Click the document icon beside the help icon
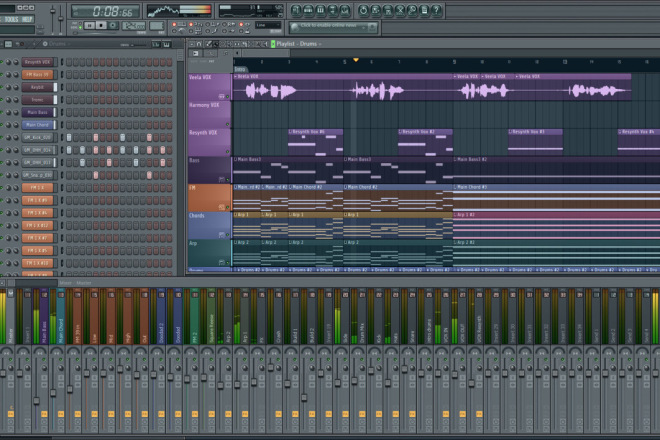Image resolution: width=660 pixels, height=440 pixels. click(x=424, y=10)
